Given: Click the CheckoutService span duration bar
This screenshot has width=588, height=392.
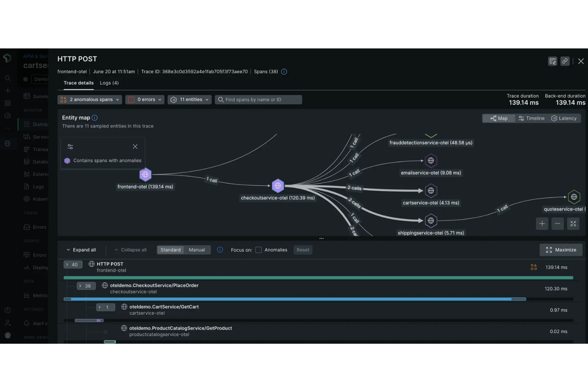Looking at the screenshot, I should tap(294, 299).
